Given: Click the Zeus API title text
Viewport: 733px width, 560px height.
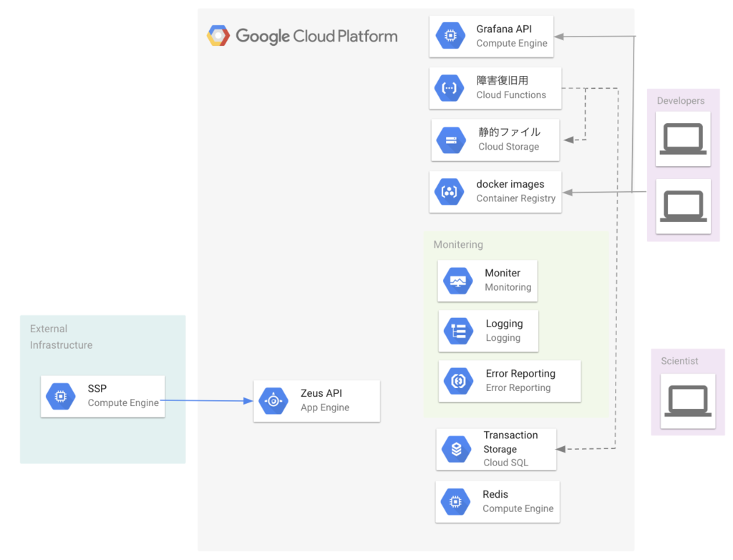Looking at the screenshot, I should [x=321, y=393].
